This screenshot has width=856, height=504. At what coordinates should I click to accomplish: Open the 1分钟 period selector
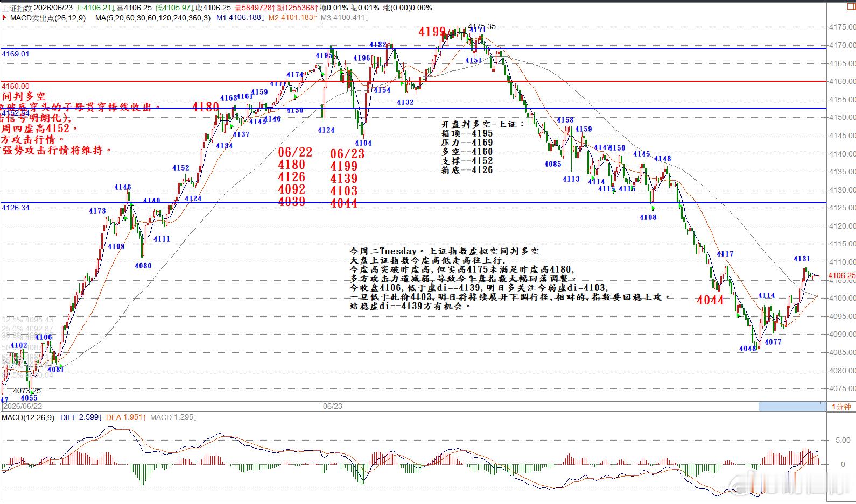(x=841, y=407)
